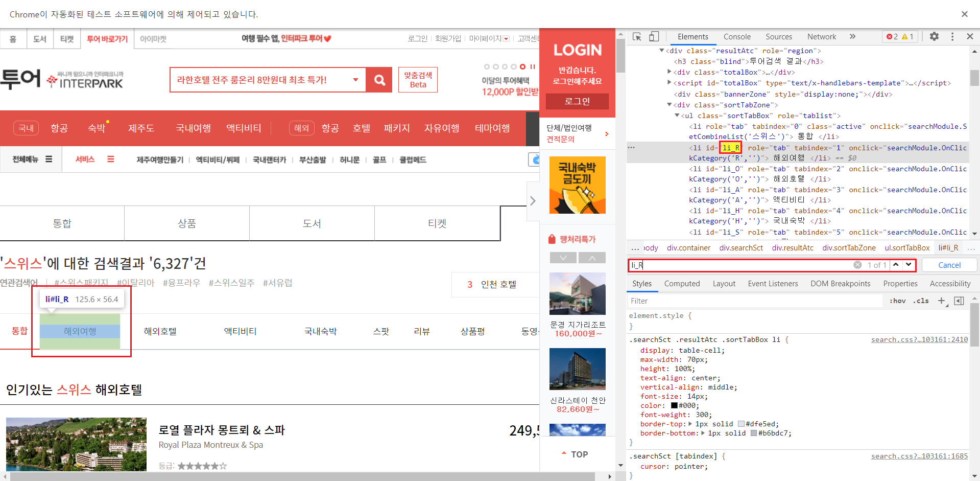
Task: Open the 국내숙박 금도끼 banner
Action: [578, 185]
